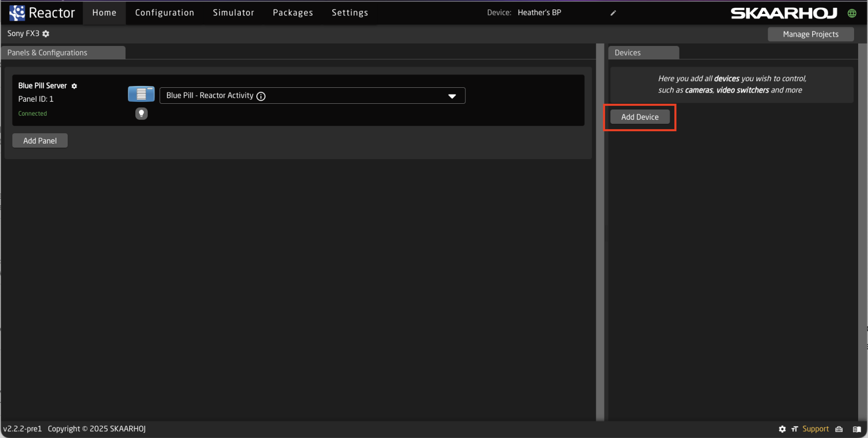Click the lightbulb identify panel icon

[142, 114]
